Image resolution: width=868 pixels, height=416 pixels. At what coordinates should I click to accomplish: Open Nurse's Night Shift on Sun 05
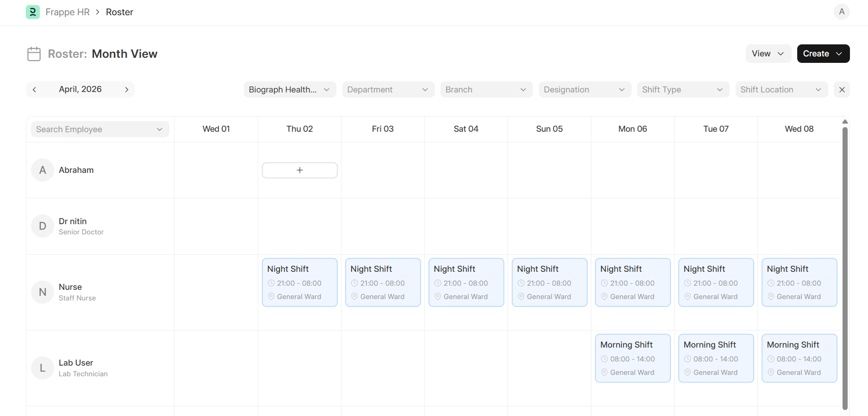click(549, 282)
